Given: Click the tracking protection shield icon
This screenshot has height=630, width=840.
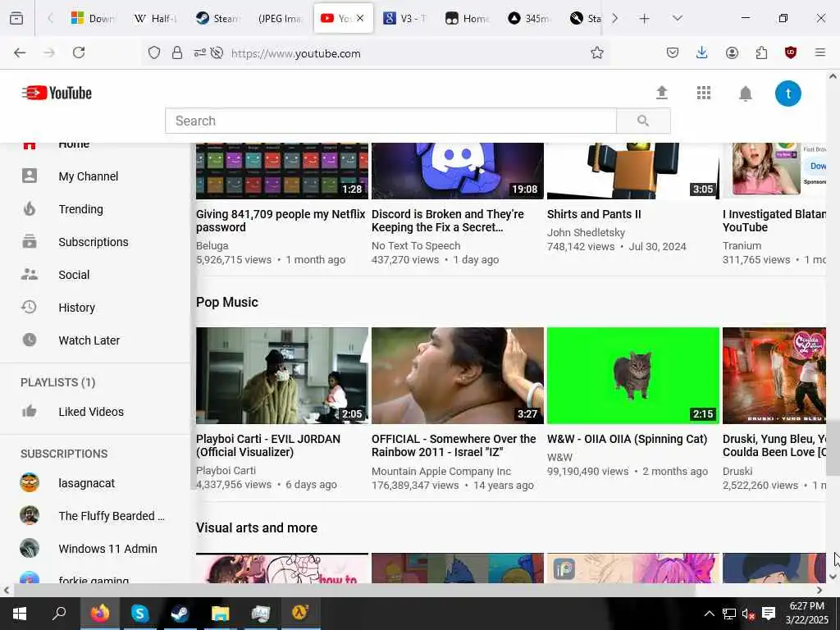Looking at the screenshot, I should 153,52.
